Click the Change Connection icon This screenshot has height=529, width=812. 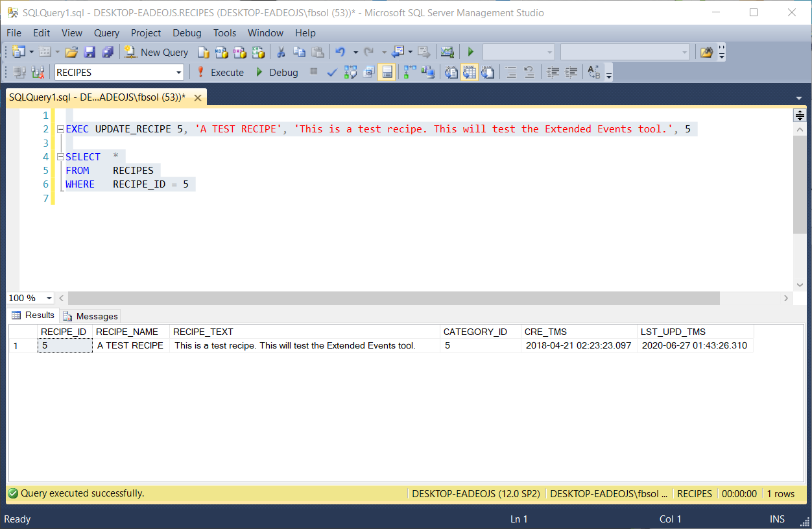[38, 72]
